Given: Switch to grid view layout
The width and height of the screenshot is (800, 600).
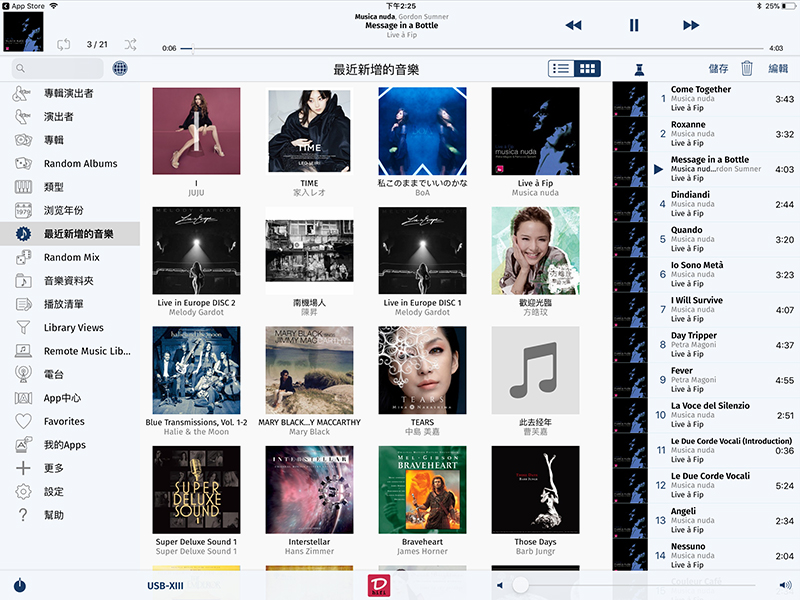Looking at the screenshot, I should (x=588, y=68).
